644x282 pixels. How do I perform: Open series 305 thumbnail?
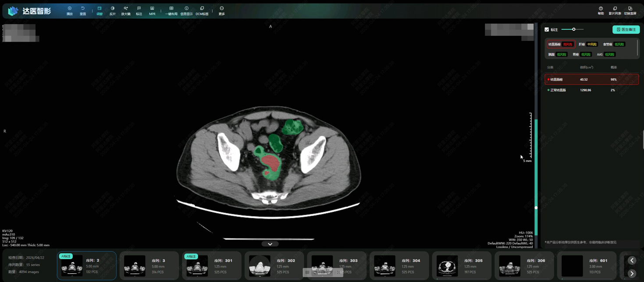[462, 266]
